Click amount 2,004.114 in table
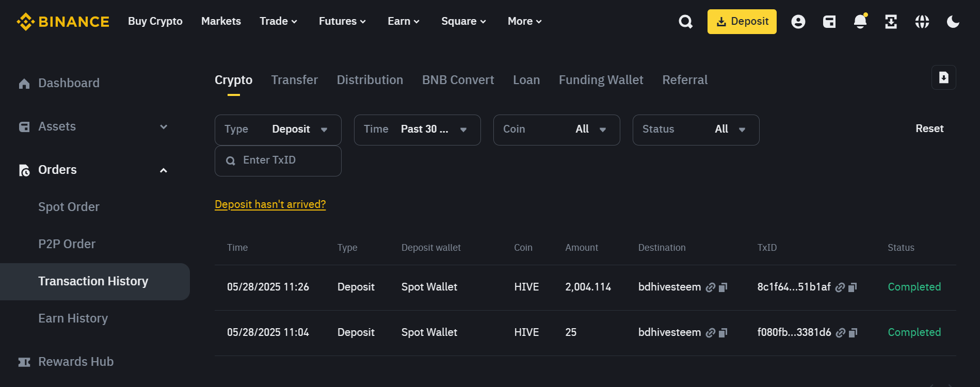This screenshot has width=980, height=387. click(x=588, y=287)
